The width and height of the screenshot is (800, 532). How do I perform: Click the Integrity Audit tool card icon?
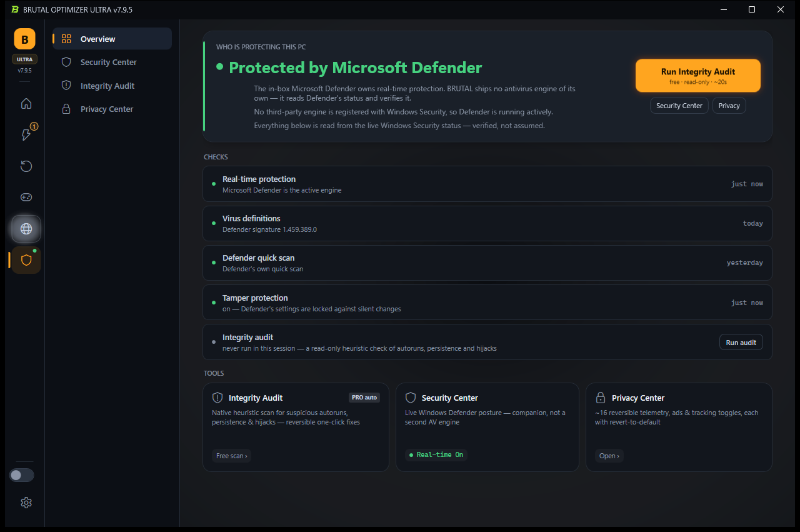(217, 398)
